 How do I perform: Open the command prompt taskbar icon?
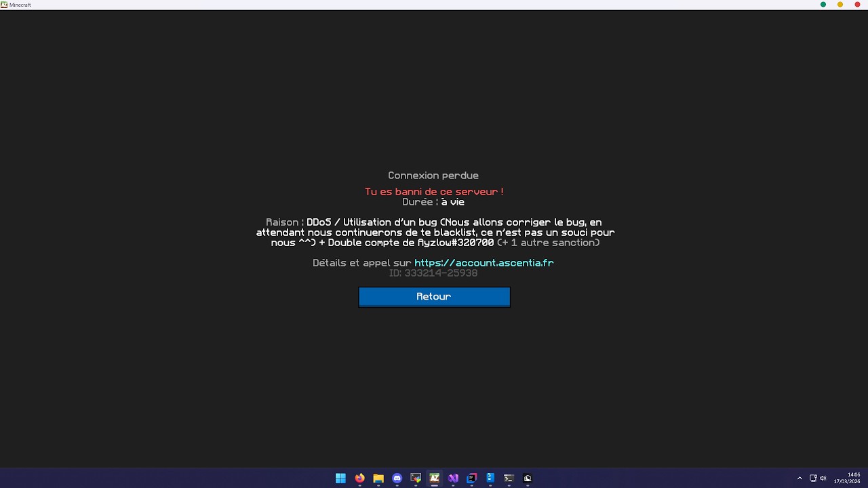(x=509, y=478)
